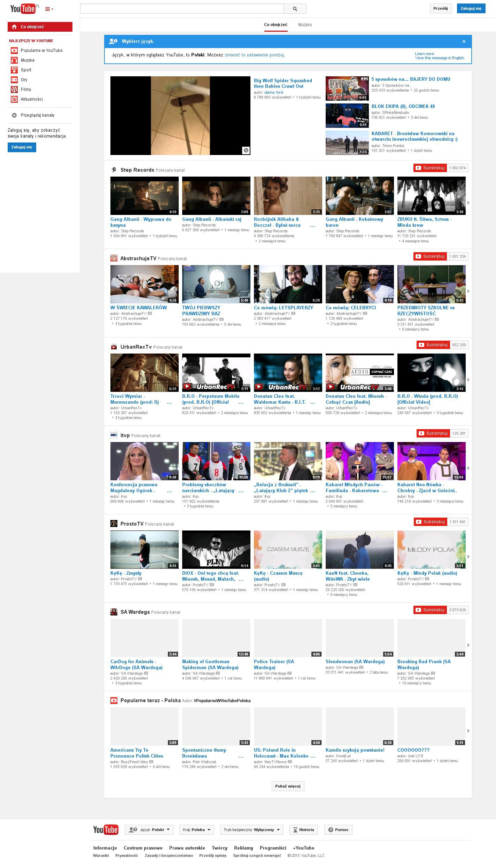Select the Gry gamepad icon

tap(14, 80)
